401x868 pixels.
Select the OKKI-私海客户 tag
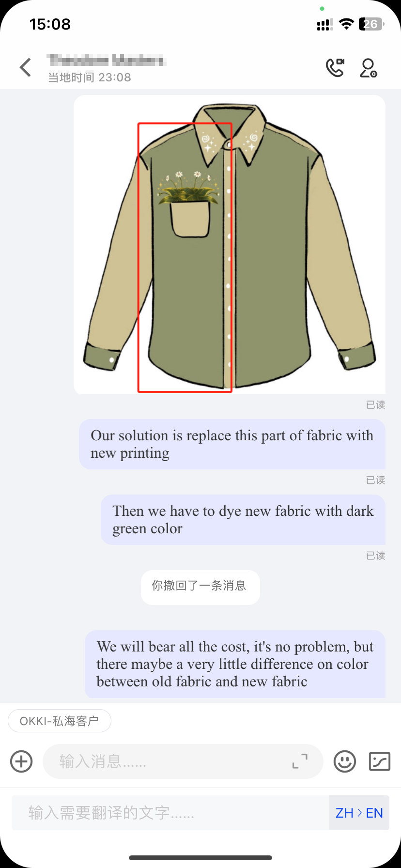tap(60, 721)
